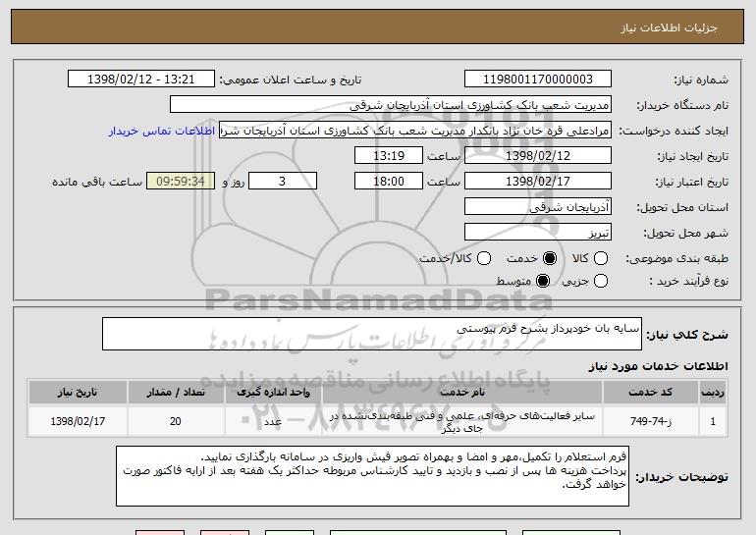Click the کد خدمت column header
The image size is (756, 535).
650,392
